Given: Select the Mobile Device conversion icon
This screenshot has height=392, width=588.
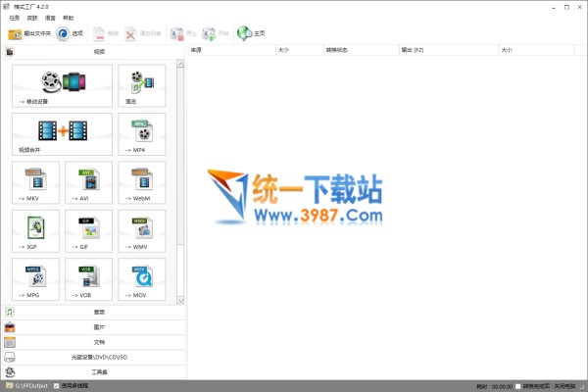Looking at the screenshot, I should pyautogui.click(x=63, y=84).
